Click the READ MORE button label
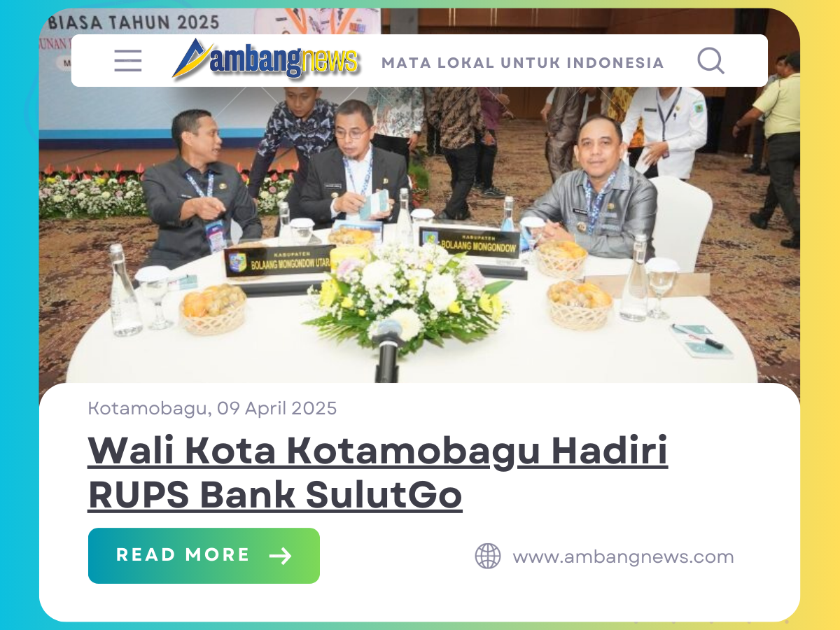Image resolution: width=840 pixels, height=630 pixels. pyautogui.click(x=183, y=555)
